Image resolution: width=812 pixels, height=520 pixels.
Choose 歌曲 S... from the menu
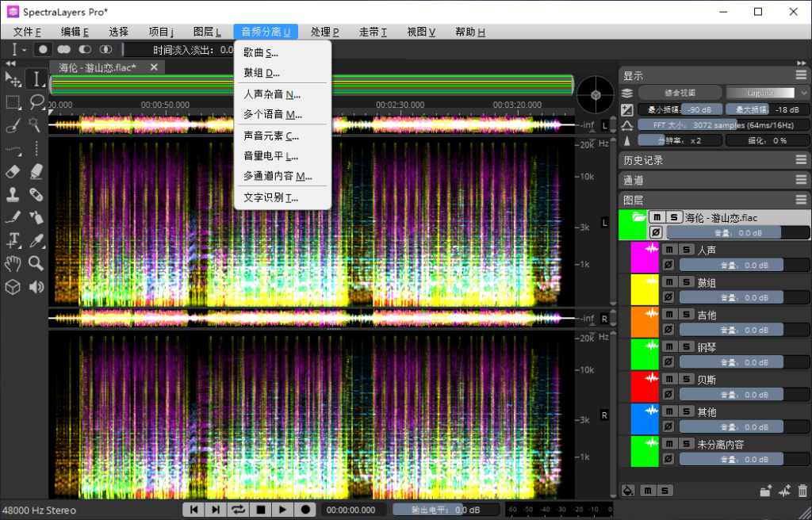tap(282, 53)
